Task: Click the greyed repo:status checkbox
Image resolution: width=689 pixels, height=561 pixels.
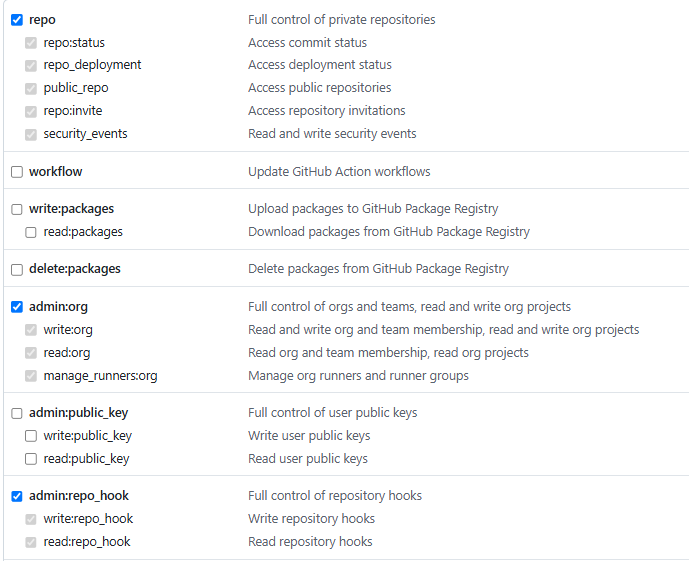Action: pyautogui.click(x=31, y=43)
